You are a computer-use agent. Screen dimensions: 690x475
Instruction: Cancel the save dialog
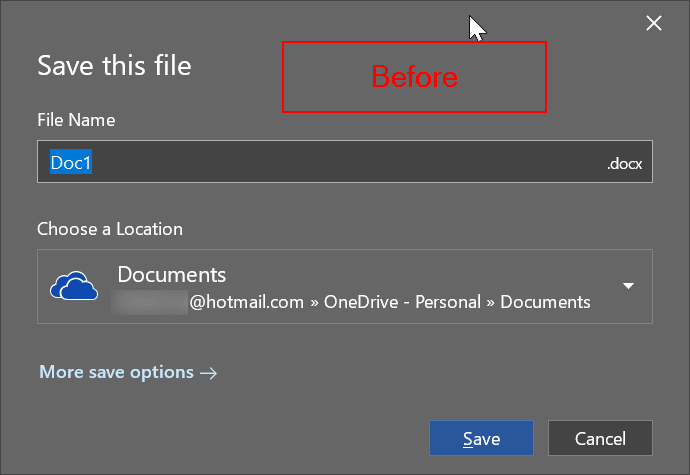click(600, 438)
